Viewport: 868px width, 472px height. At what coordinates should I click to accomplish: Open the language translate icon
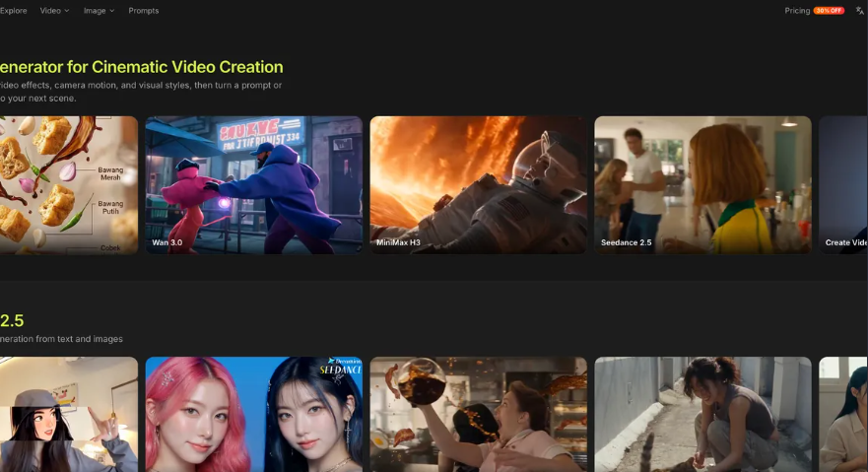pyautogui.click(x=860, y=11)
